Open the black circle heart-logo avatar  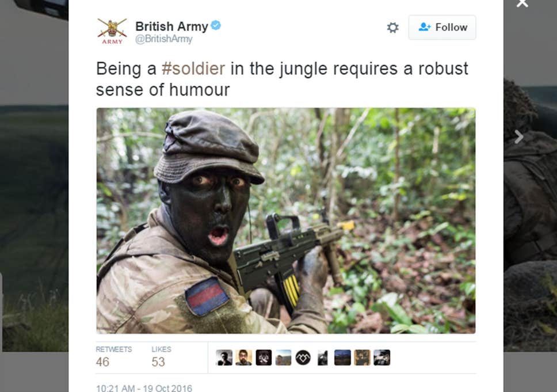click(x=303, y=357)
